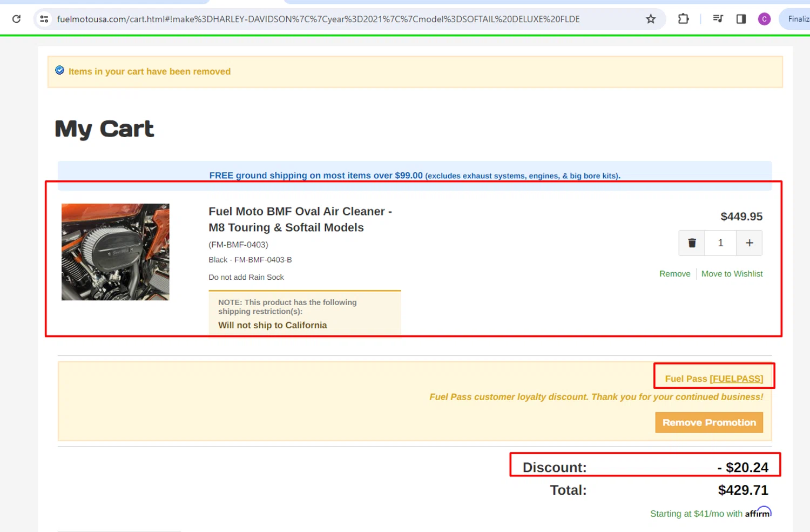The height and width of the screenshot is (532, 810).
Task: Click the Remove Promotion button
Action: (x=709, y=422)
